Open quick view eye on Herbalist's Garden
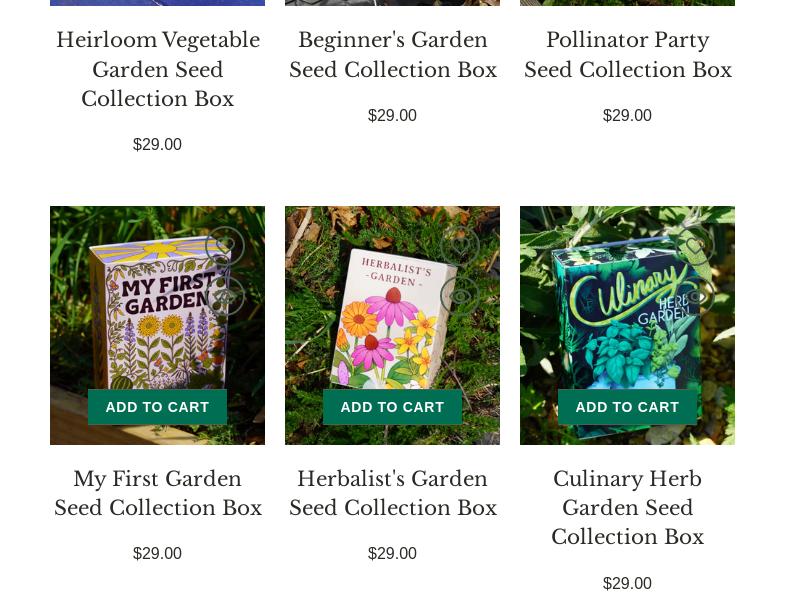This screenshot has width=785, height=599. 460,296
